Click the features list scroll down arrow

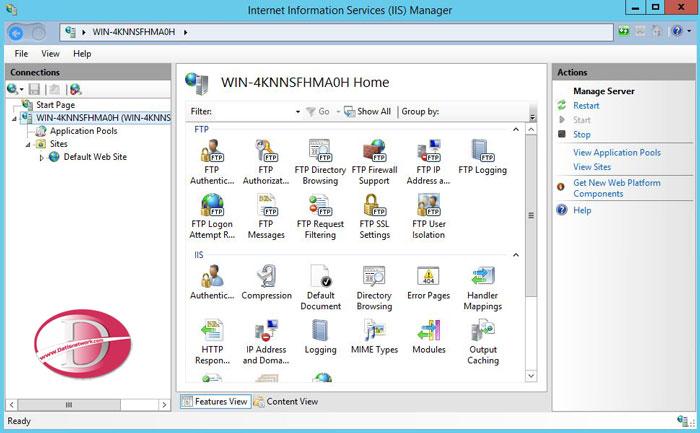531,376
